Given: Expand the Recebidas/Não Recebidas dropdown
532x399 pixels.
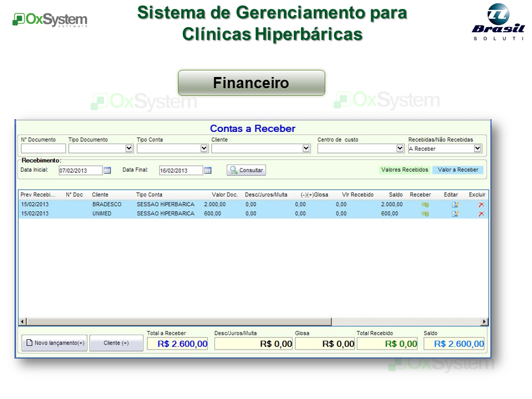Looking at the screenshot, I should (477, 149).
